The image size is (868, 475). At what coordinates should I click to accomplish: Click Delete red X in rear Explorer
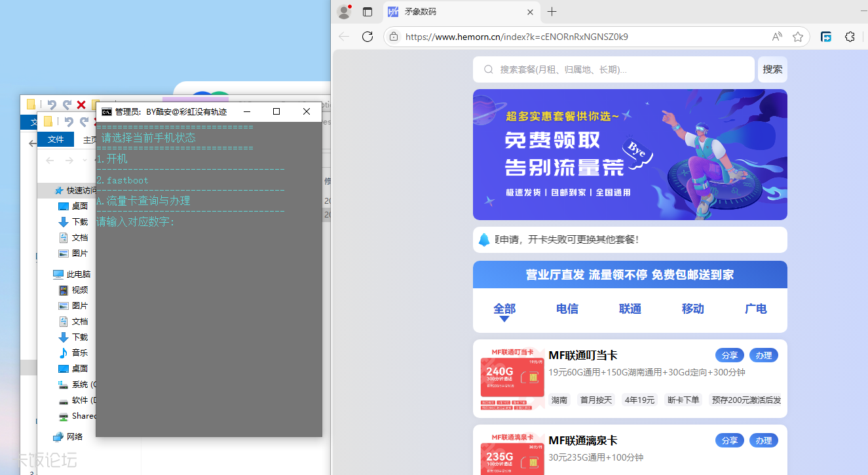(81, 105)
